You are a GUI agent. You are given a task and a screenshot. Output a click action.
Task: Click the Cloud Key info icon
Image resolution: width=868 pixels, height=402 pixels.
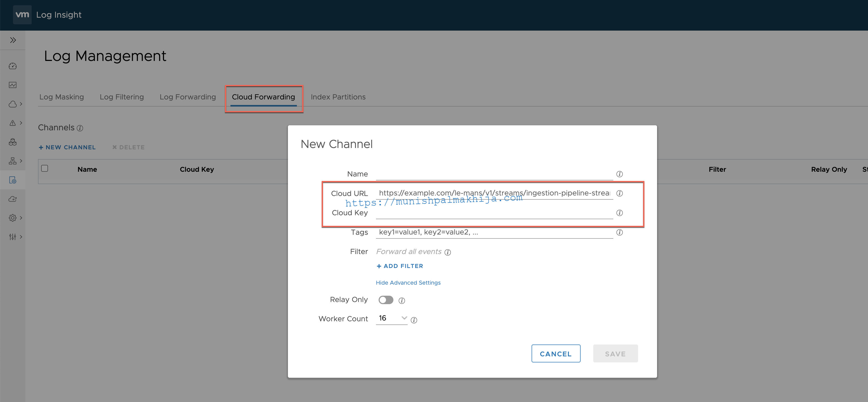[x=619, y=213]
